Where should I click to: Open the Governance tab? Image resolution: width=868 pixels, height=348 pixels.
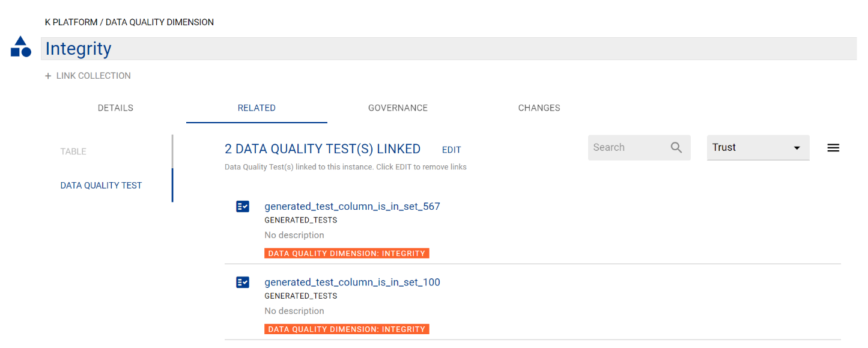(398, 108)
